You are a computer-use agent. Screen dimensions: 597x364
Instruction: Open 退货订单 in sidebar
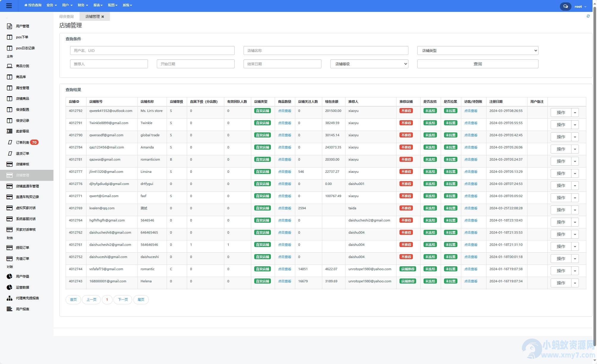23,153
